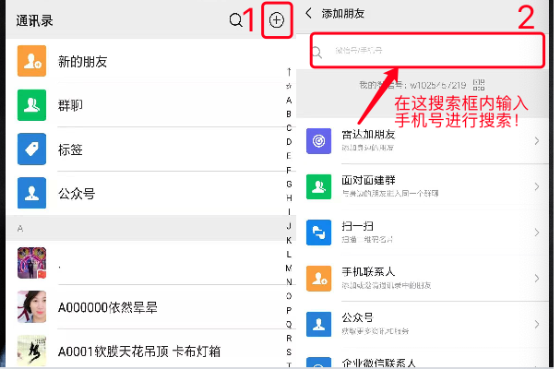This screenshot has width=554, height=369.
Task: Jump to letter D in index bar
Action: 289,142
